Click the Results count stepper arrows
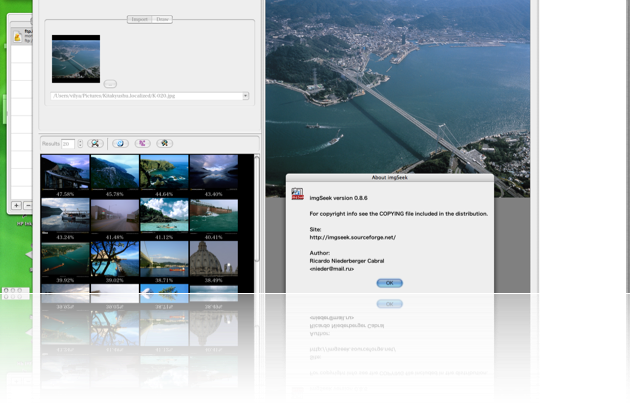Screen dimensions: 630x412 (80, 144)
